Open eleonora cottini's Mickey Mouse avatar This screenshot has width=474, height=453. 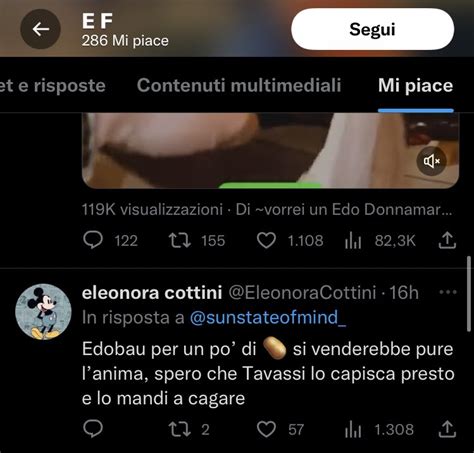(x=43, y=312)
